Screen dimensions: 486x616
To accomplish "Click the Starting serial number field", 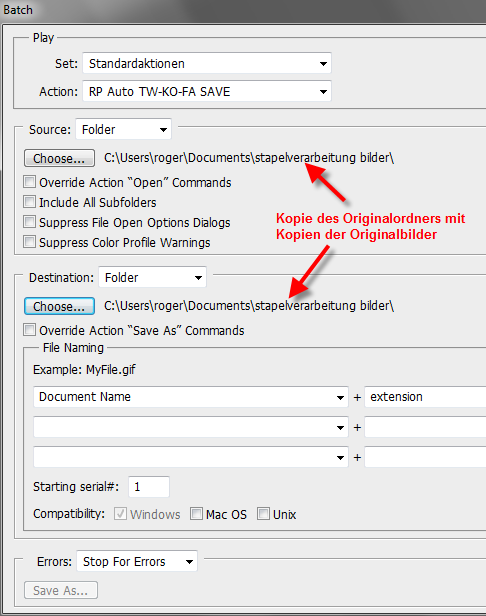I will pyautogui.click(x=149, y=487).
